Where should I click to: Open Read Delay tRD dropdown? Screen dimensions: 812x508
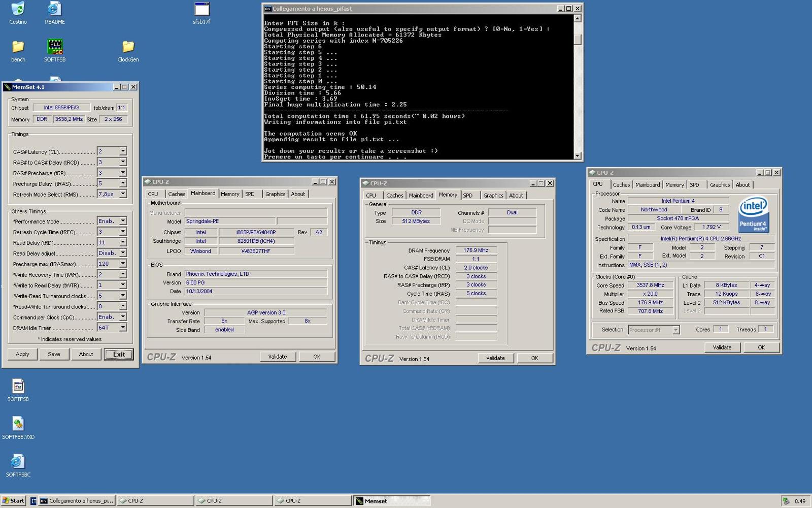(x=123, y=242)
